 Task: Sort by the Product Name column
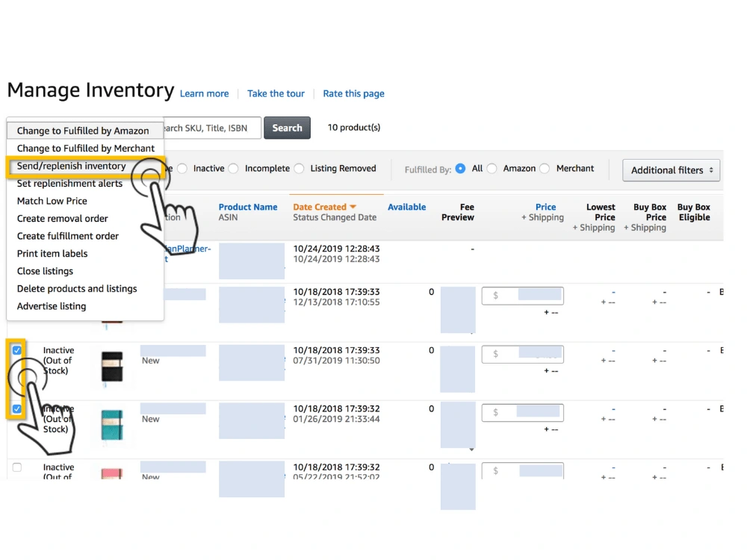248,207
